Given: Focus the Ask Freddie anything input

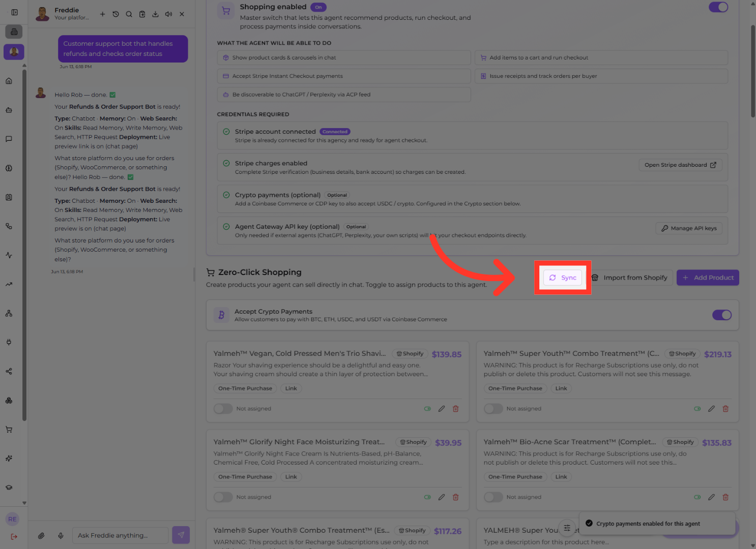Looking at the screenshot, I should pyautogui.click(x=120, y=535).
